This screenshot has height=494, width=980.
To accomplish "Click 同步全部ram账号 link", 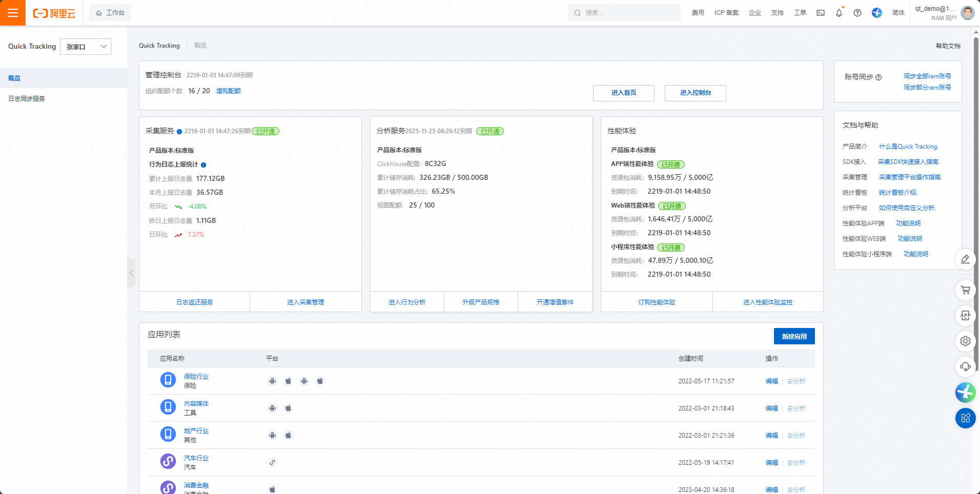I will click(x=927, y=76).
